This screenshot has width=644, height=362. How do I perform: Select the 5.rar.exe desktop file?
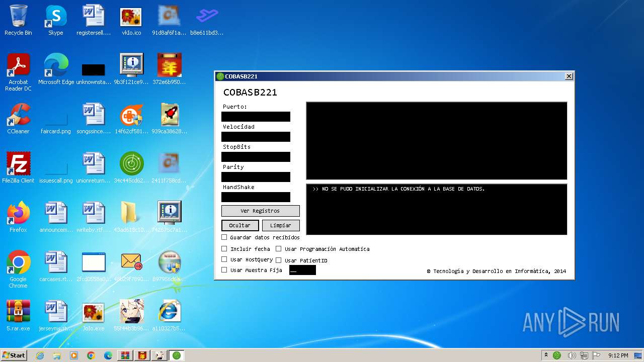pos(18,316)
